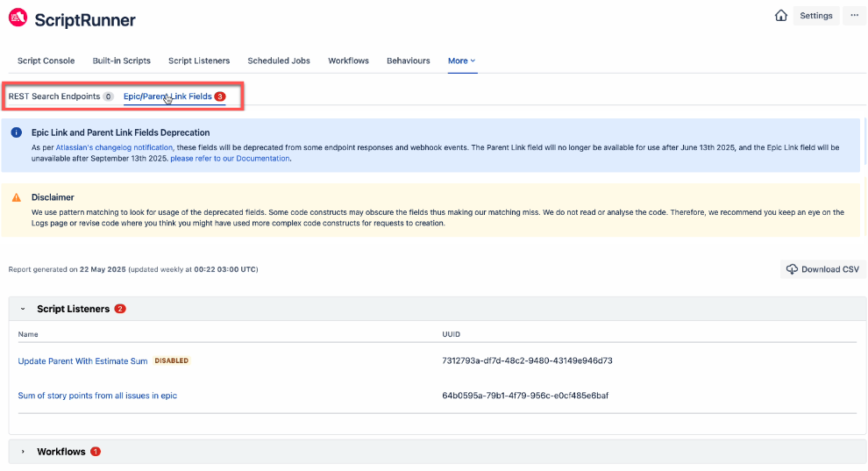Click the blue info icon in deprecation notice
This screenshot has height=471, width=868.
click(x=17, y=132)
